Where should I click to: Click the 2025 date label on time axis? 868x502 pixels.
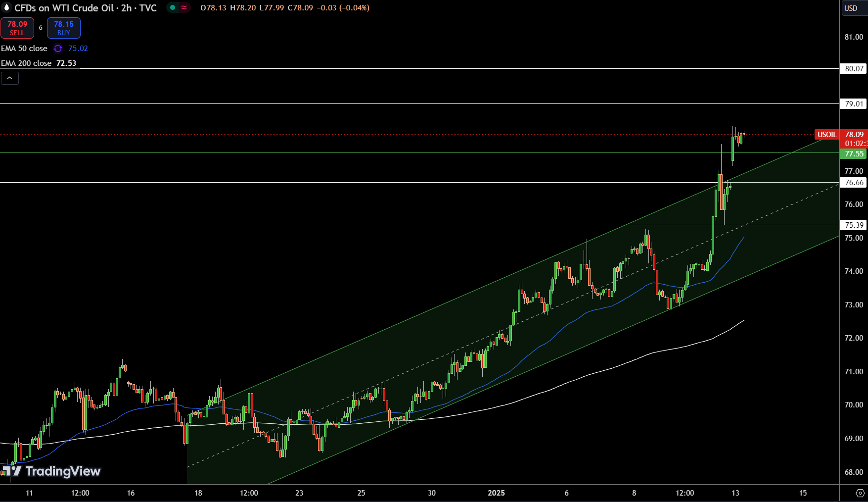[x=496, y=493]
